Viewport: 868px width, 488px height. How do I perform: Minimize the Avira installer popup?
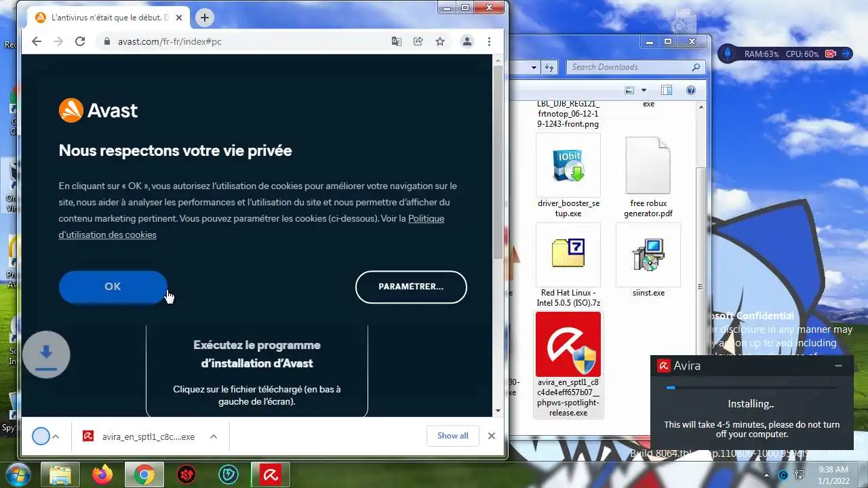(x=838, y=366)
